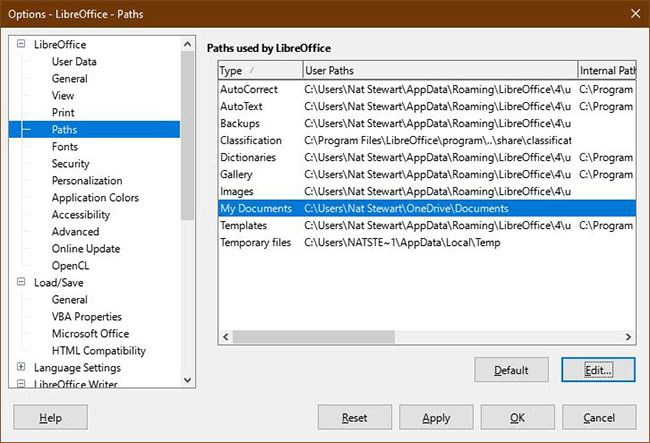Collapse the LibreOffice tree node
Image resolution: width=650 pixels, height=443 pixels.
pyautogui.click(x=21, y=44)
